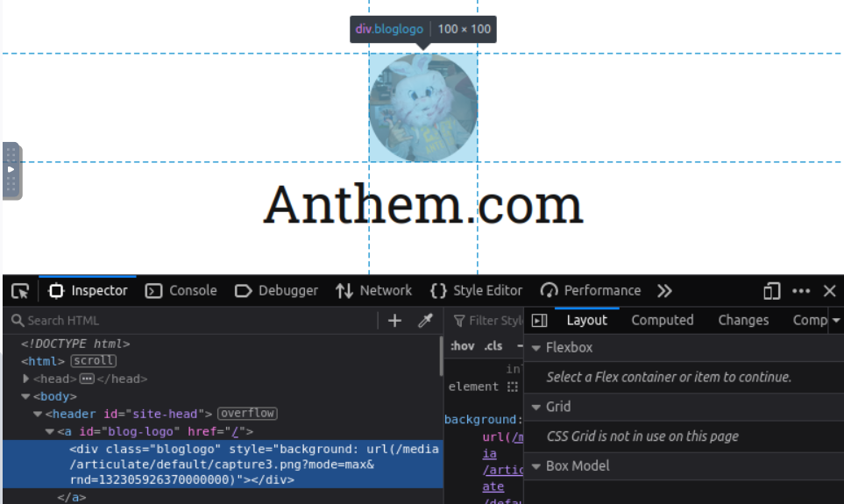Collapse the Grid section
This screenshot has width=844, height=504.
pyautogui.click(x=536, y=407)
